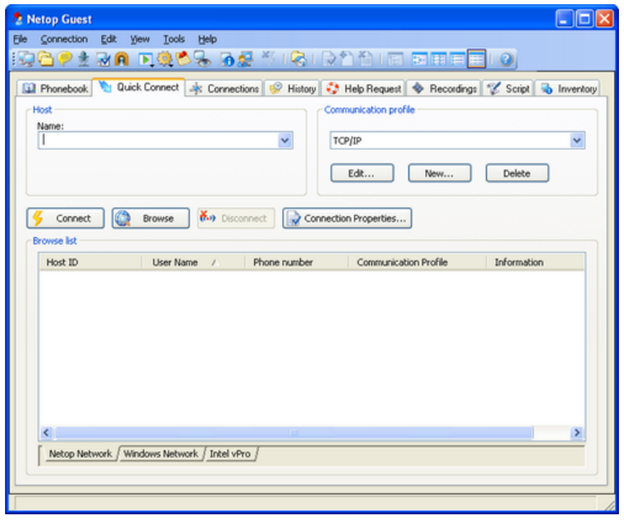Click the Send Message pinned note icon
The width and height of the screenshot is (624, 521).
click(183, 59)
